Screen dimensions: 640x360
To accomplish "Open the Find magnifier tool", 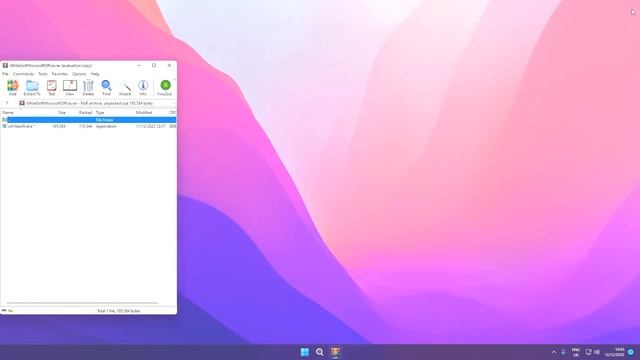I will 106,87.
